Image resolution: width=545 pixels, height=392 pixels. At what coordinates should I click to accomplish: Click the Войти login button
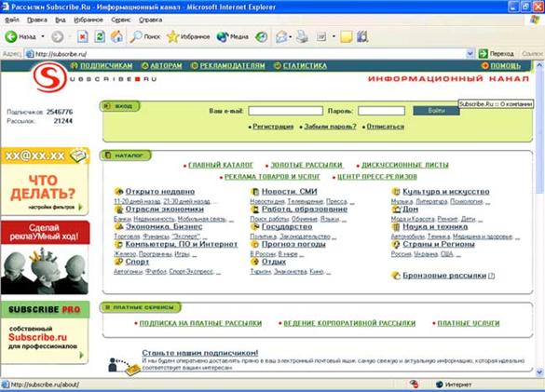click(x=436, y=111)
